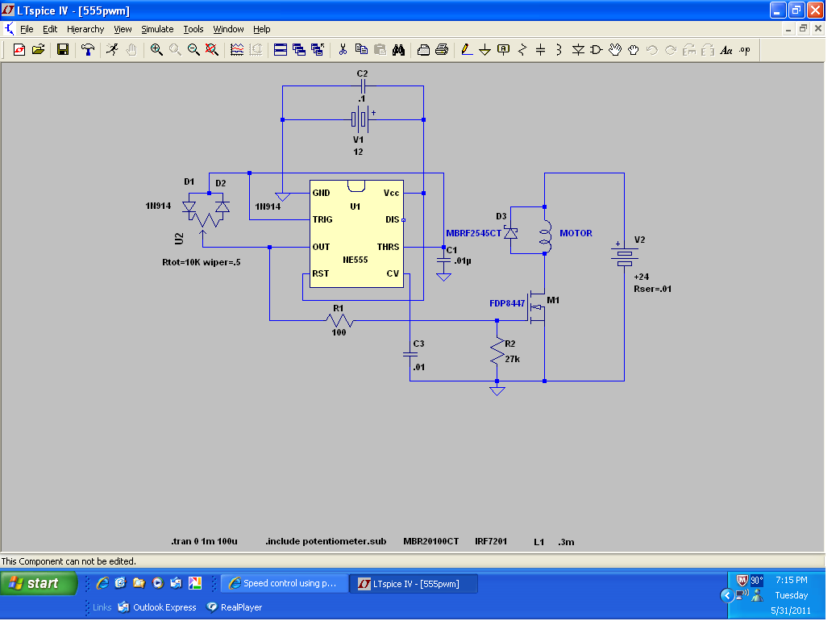Click the V1 12 volt source value
Viewport: 840px width, 621px height.
(358, 152)
